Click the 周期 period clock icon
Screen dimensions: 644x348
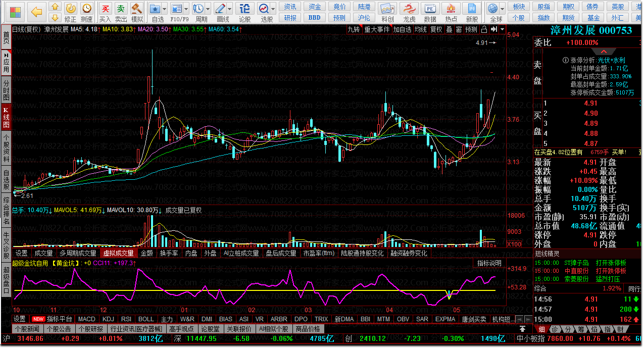200,12
